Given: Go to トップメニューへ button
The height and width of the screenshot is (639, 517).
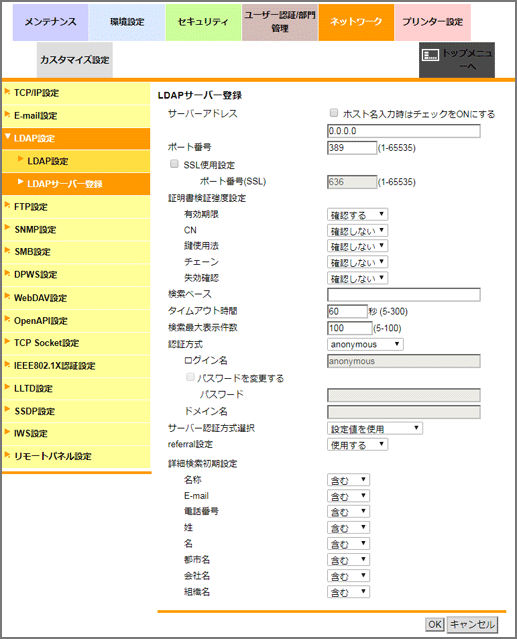Looking at the screenshot, I should tap(457, 60).
